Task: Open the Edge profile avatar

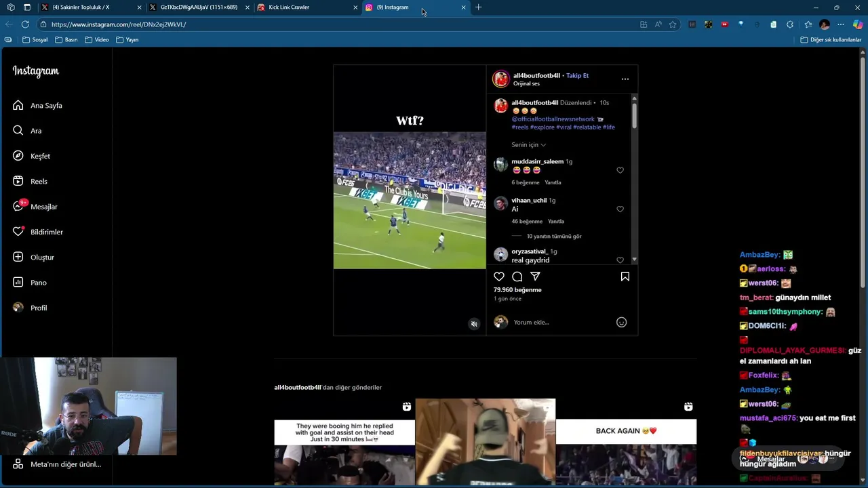Action: [x=825, y=24]
